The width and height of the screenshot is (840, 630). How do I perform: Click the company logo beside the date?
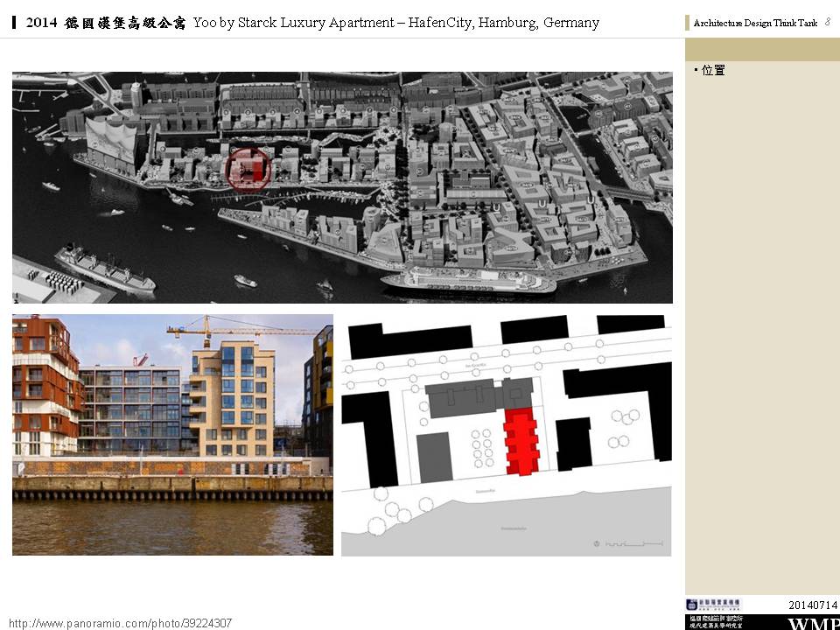pyautogui.click(x=713, y=605)
